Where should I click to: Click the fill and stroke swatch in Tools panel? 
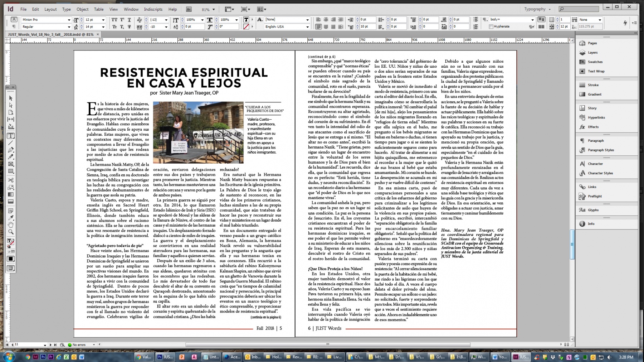pos(11,243)
